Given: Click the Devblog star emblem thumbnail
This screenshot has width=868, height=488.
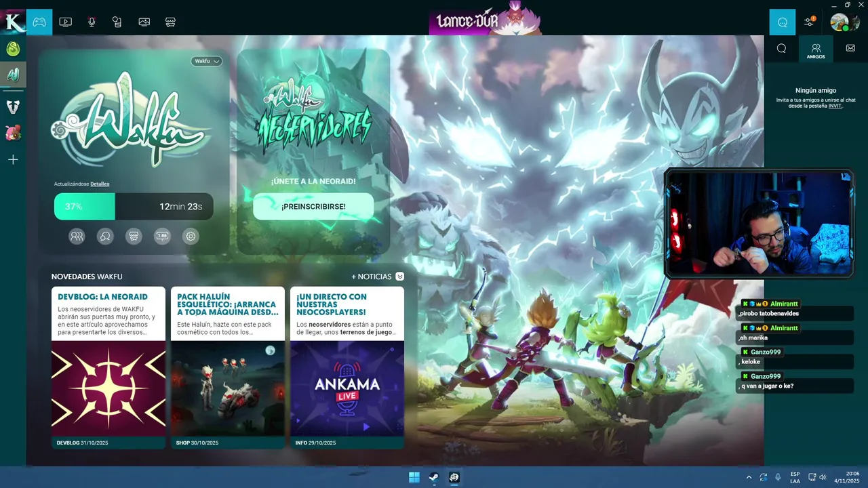Looking at the screenshot, I should [x=108, y=388].
